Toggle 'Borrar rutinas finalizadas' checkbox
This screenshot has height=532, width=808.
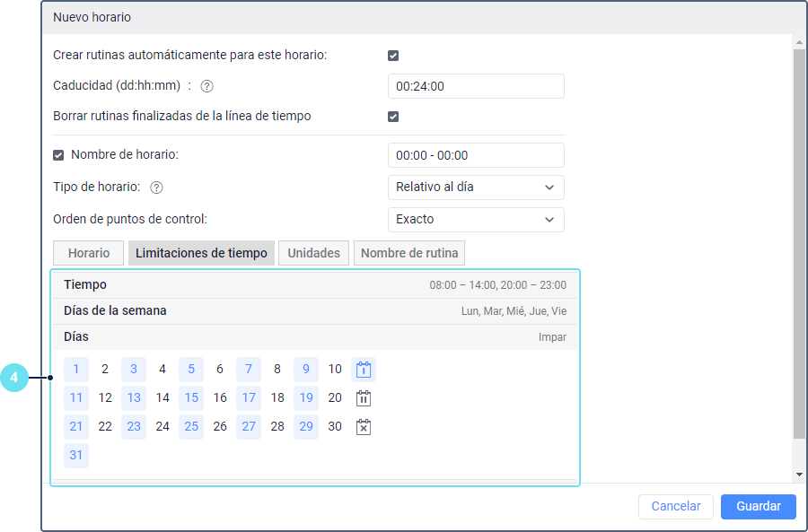coord(393,117)
